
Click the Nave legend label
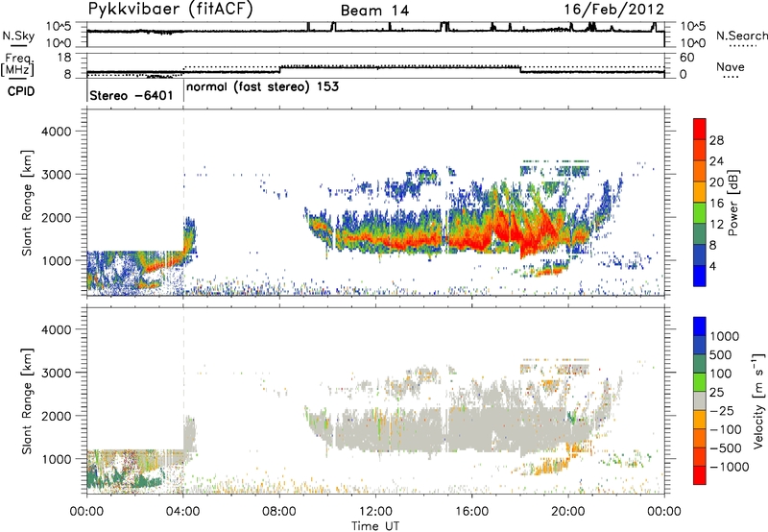click(731, 67)
